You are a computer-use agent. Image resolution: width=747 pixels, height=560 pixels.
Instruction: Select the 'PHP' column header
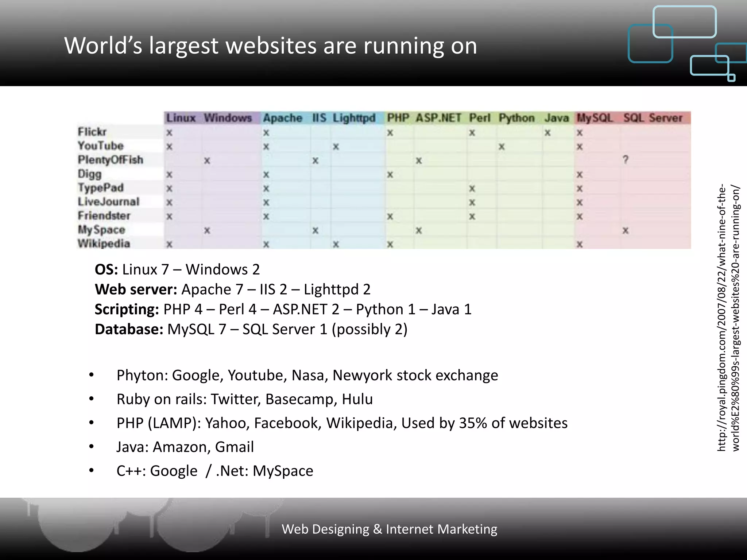(x=398, y=118)
